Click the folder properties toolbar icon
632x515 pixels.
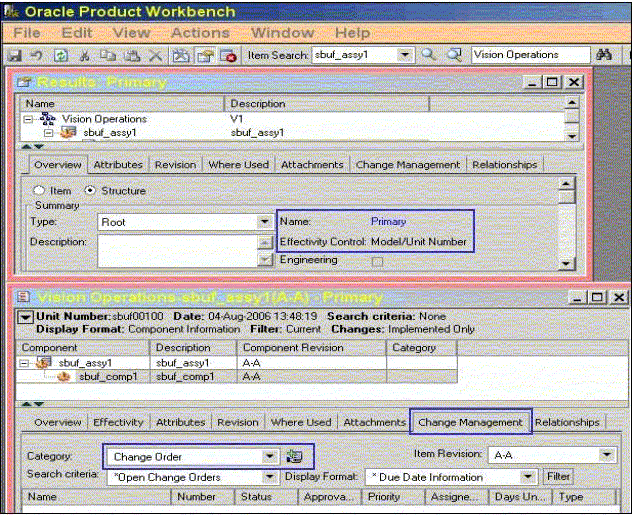coord(205,55)
